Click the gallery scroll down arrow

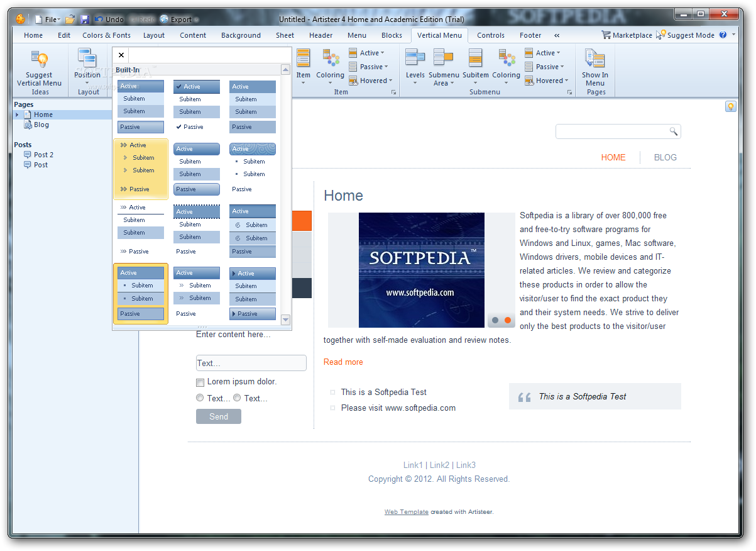pyautogui.click(x=286, y=320)
